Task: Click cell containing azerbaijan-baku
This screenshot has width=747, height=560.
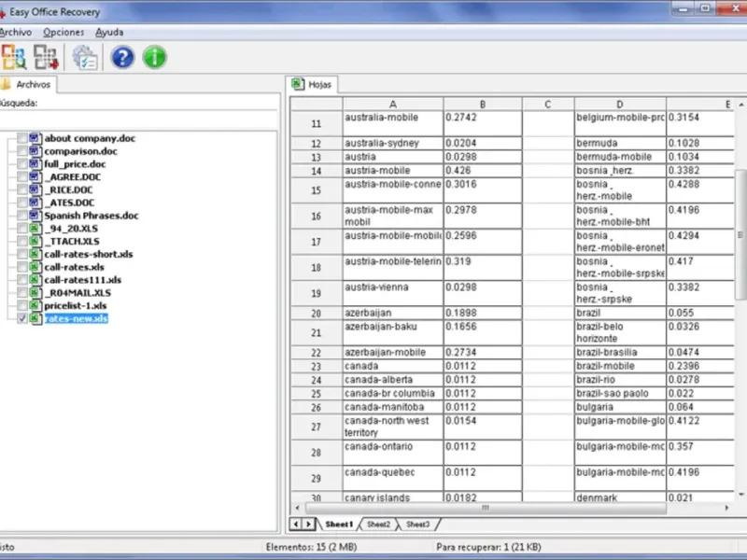Action: tap(393, 332)
